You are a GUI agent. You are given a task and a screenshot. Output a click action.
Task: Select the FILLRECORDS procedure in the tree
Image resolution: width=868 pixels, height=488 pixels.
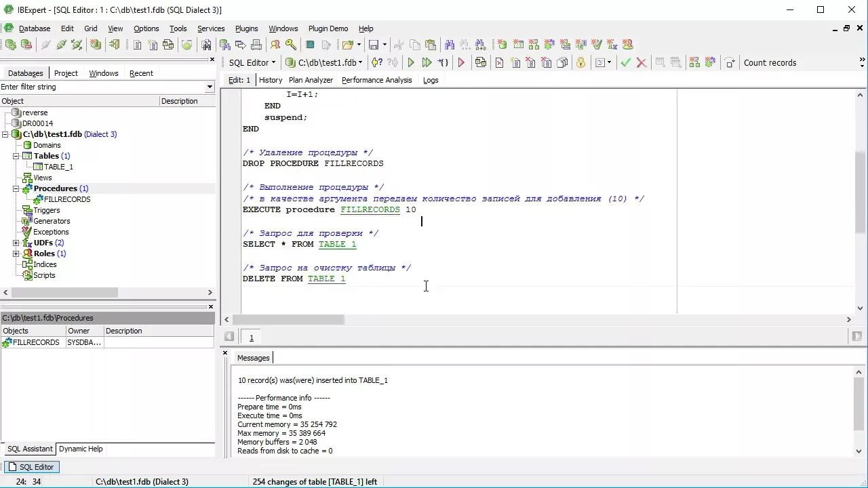coord(66,199)
